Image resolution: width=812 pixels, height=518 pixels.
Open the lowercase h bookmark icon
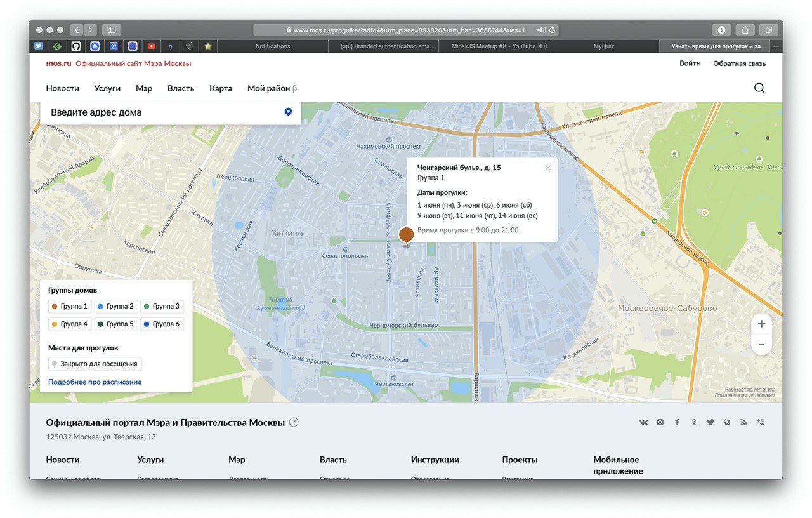[x=170, y=46]
